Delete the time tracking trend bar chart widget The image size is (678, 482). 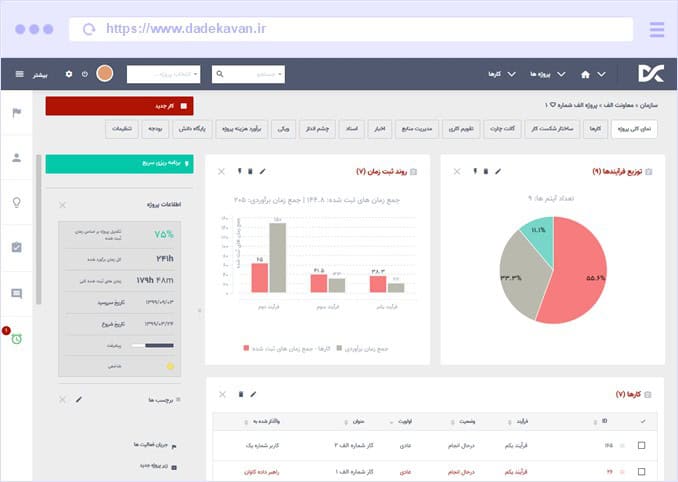tap(250, 171)
